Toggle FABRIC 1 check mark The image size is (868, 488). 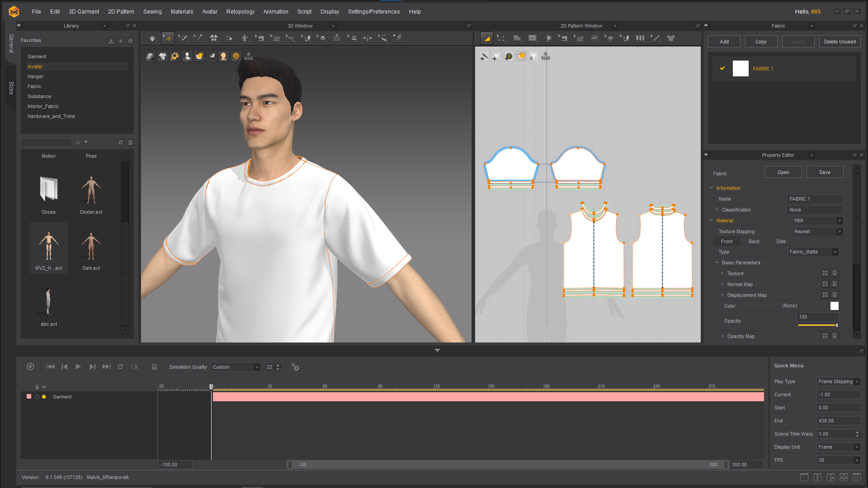point(722,69)
